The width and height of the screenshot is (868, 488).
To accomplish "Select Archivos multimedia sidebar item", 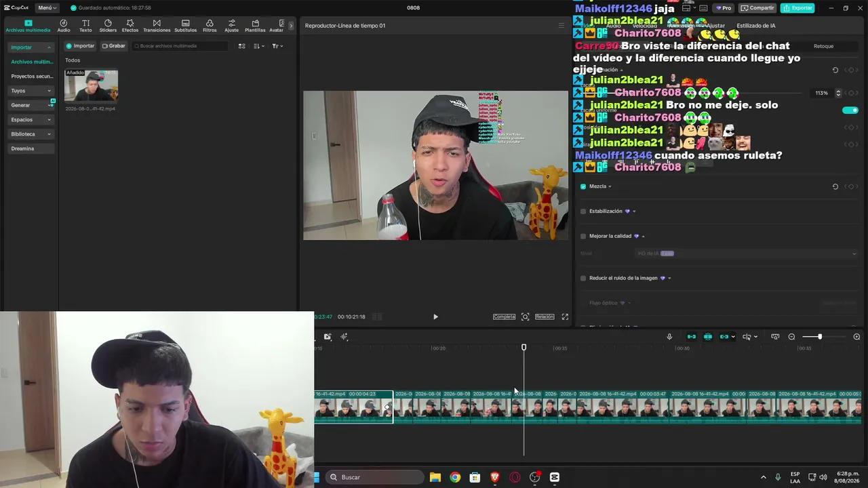I will (x=31, y=62).
